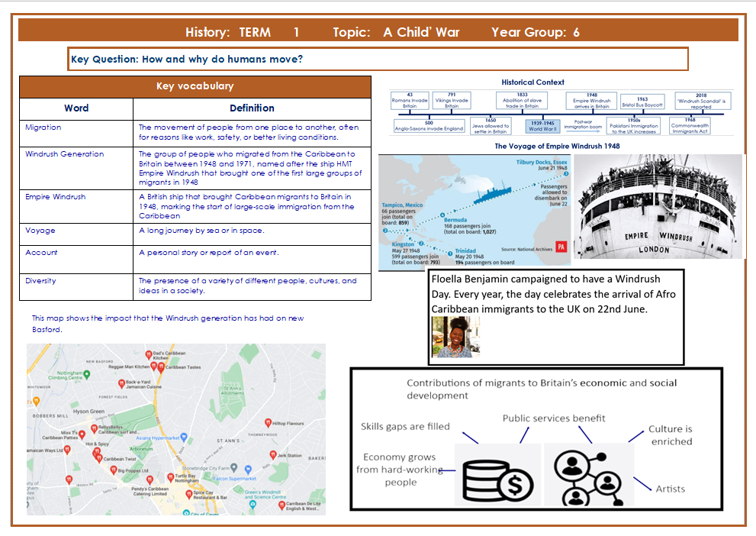Click the Caribbean De Lite map pin
Image resolution: width=756 pixels, height=536 pixels.
(281, 505)
